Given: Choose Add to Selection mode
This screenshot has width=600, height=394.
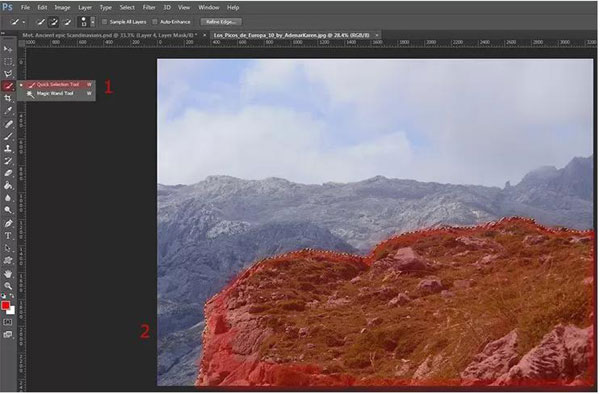Looking at the screenshot, I should tap(54, 22).
